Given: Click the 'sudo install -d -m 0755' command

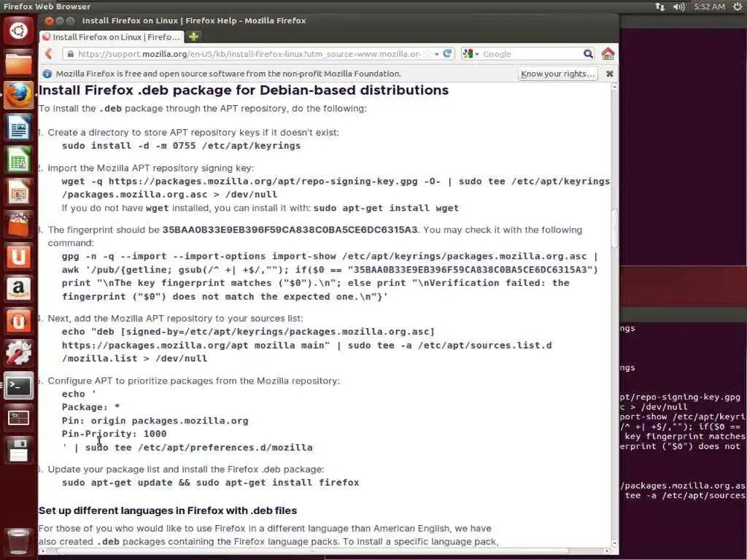Looking at the screenshot, I should pyautogui.click(x=181, y=146).
